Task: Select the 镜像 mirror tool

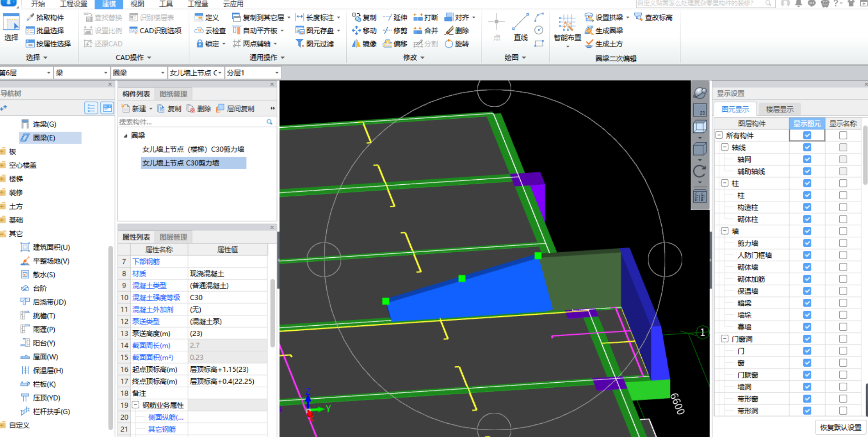Action: coord(364,44)
